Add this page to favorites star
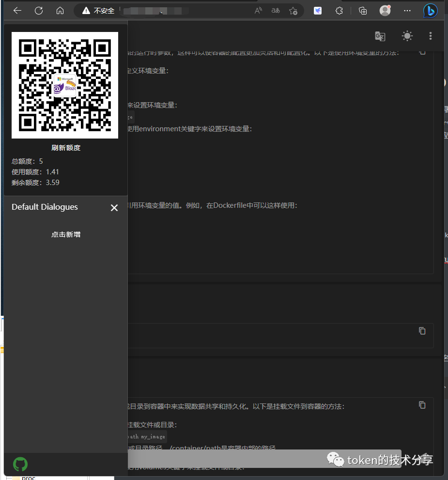This screenshot has width=448, height=480. (293, 11)
